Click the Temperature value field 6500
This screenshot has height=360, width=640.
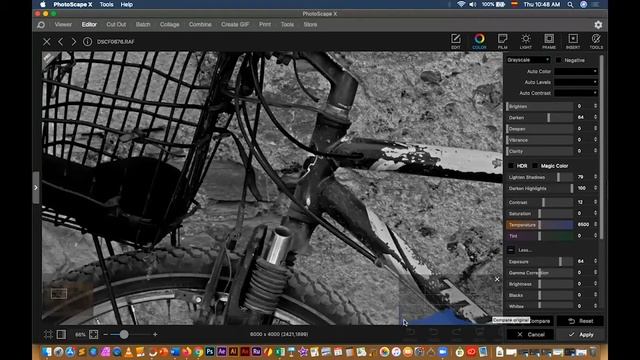tap(583, 224)
